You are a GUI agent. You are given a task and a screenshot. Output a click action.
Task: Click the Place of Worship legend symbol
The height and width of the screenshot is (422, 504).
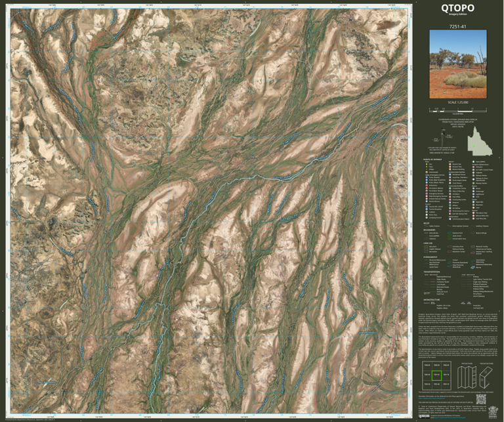tap(450, 191)
